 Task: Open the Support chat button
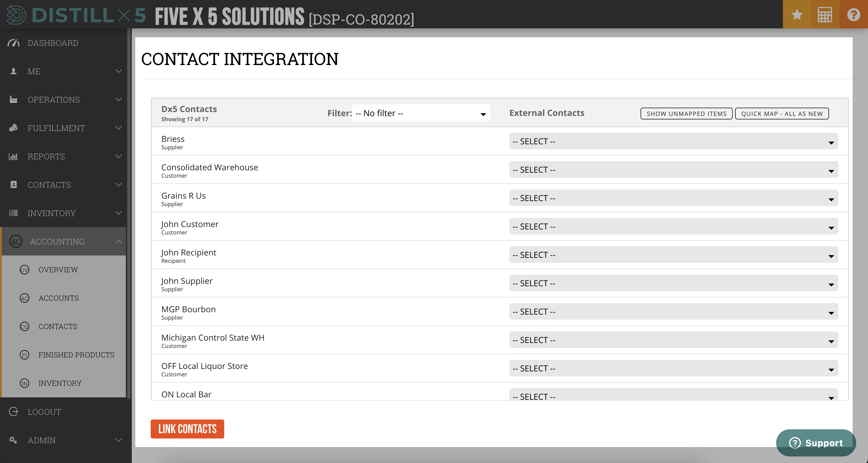pyautogui.click(x=816, y=443)
